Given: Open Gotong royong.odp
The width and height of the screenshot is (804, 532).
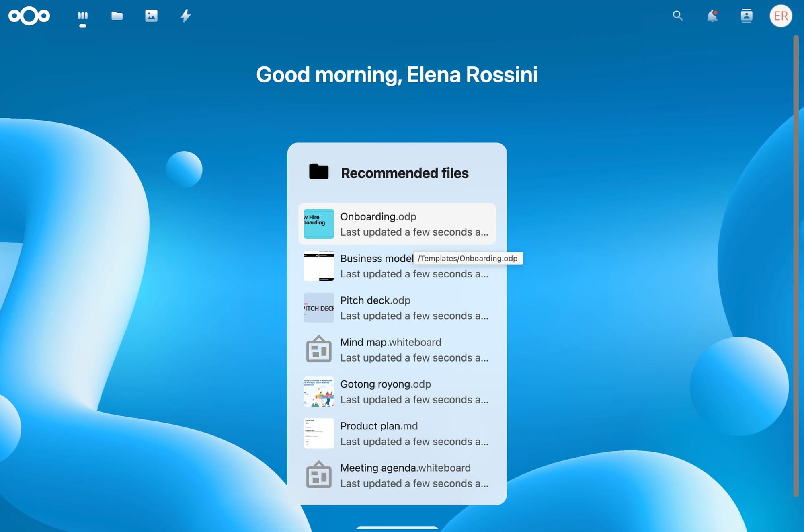Looking at the screenshot, I should coord(397,391).
